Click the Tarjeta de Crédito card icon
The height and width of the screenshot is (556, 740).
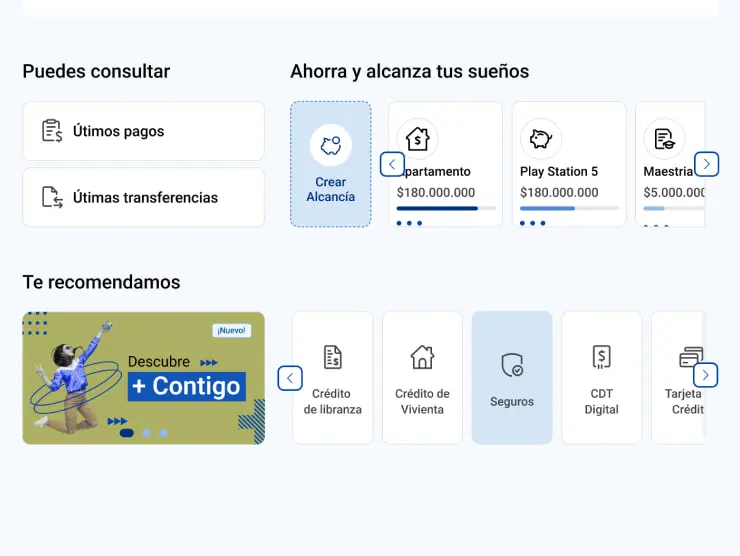tap(690, 357)
